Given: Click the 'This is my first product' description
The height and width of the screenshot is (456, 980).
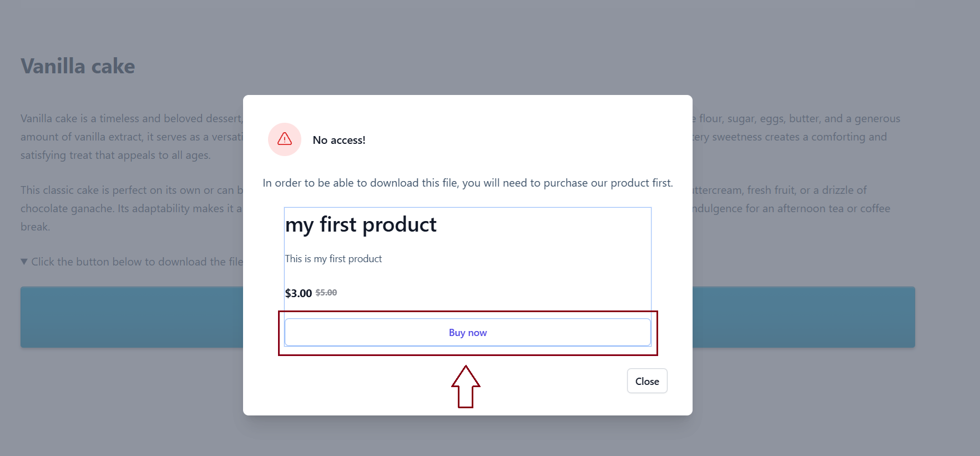Looking at the screenshot, I should pos(334,258).
